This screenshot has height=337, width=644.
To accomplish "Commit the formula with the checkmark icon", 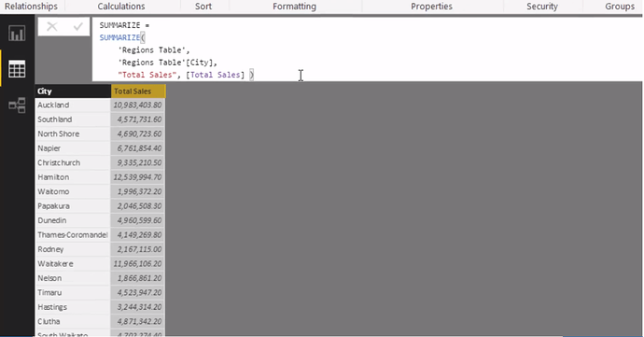I will (x=77, y=27).
